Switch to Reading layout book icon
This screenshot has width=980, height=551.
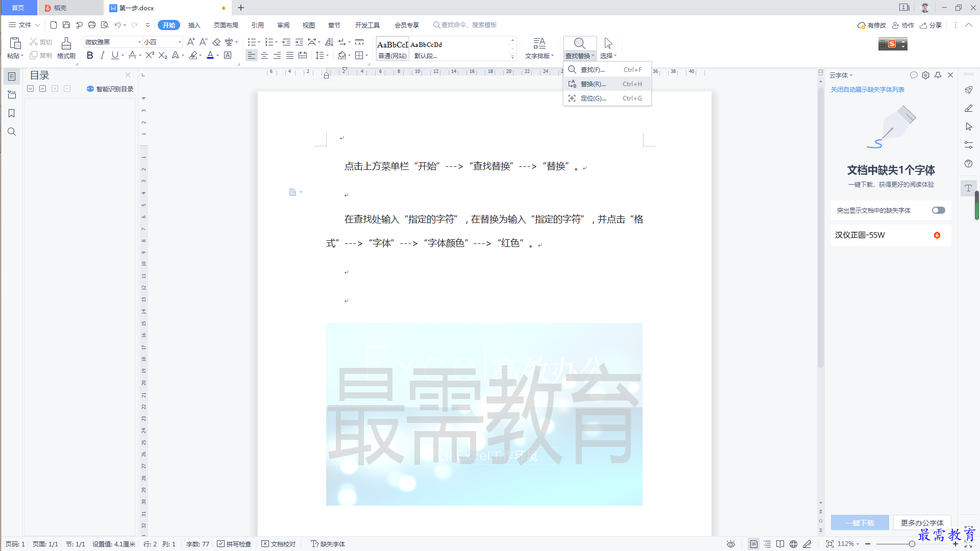click(780, 544)
